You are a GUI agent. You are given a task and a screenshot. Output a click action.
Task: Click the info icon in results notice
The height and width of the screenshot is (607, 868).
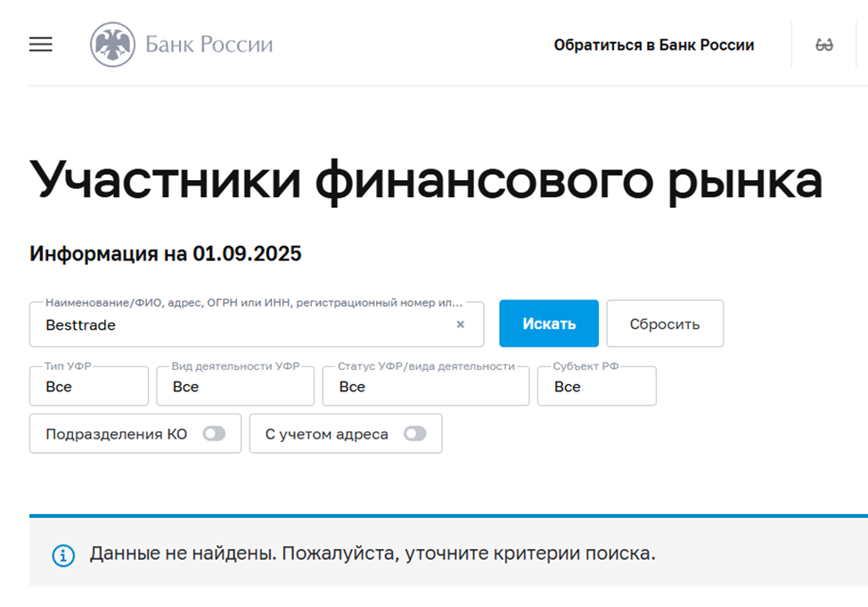[x=63, y=555]
